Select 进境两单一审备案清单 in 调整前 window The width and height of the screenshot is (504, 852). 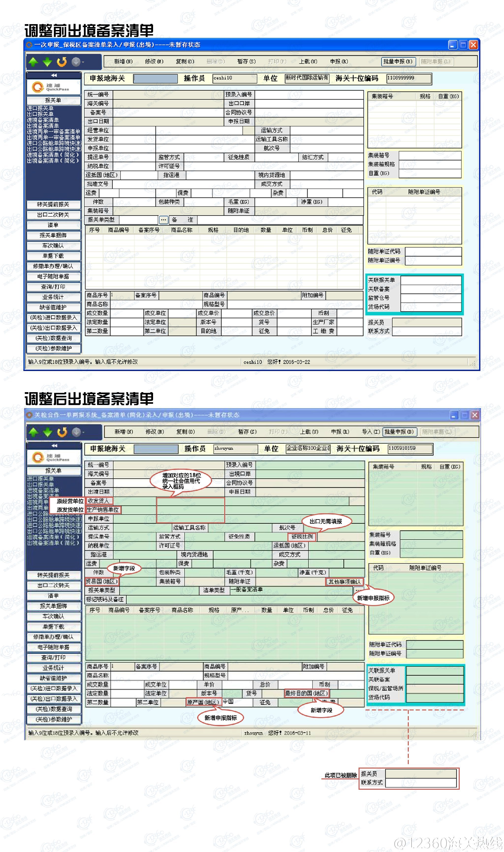(x=54, y=132)
